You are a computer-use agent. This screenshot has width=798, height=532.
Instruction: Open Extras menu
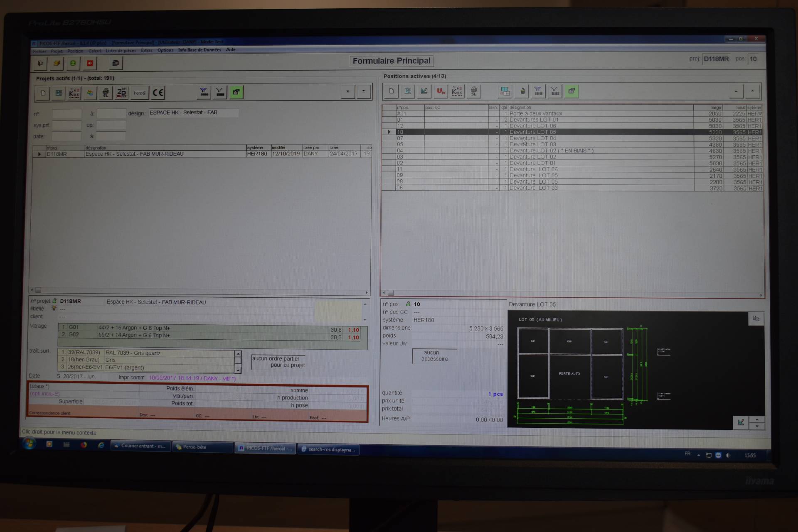click(146, 51)
